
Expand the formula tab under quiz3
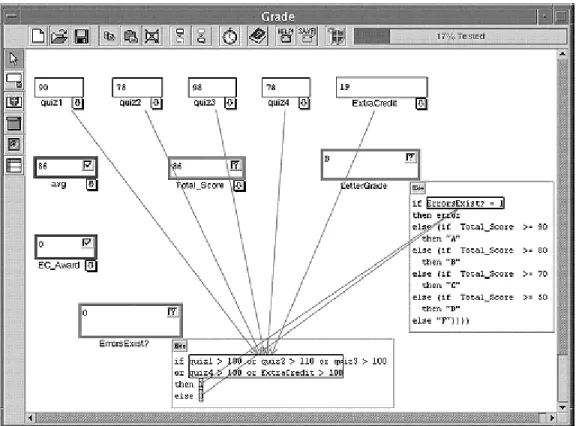pyautogui.click(x=230, y=103)
